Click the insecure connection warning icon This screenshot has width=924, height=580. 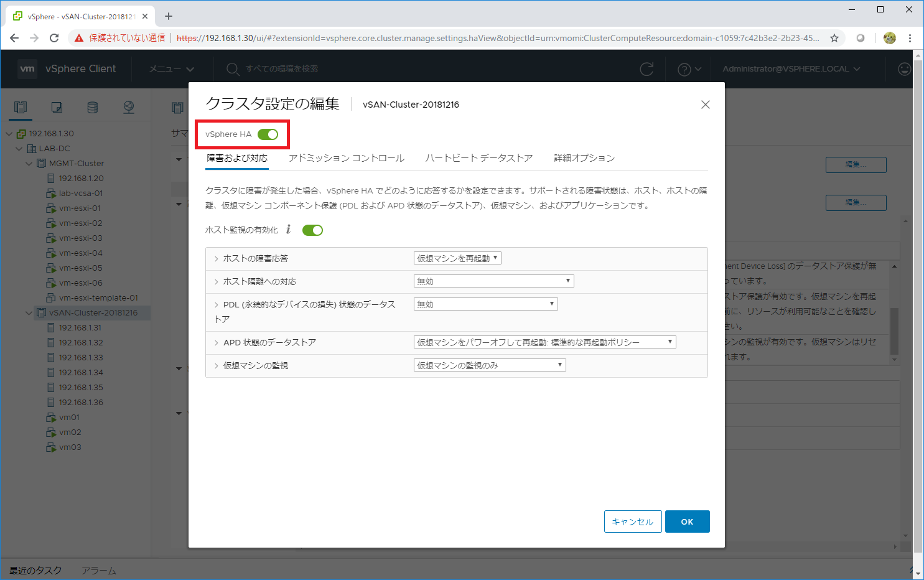coord(79,38)
